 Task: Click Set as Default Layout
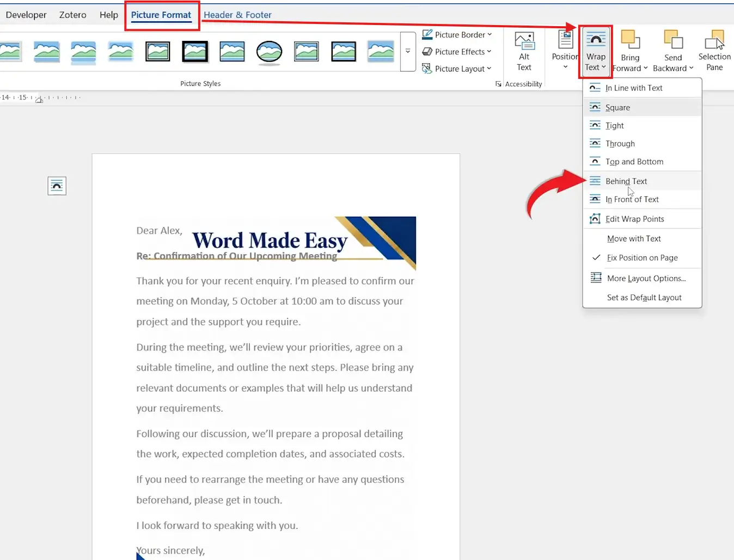[643, 298]
